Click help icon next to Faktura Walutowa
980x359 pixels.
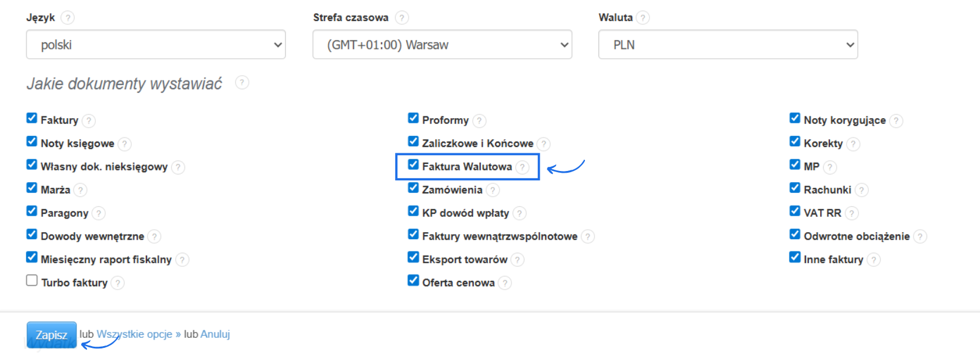523,167
